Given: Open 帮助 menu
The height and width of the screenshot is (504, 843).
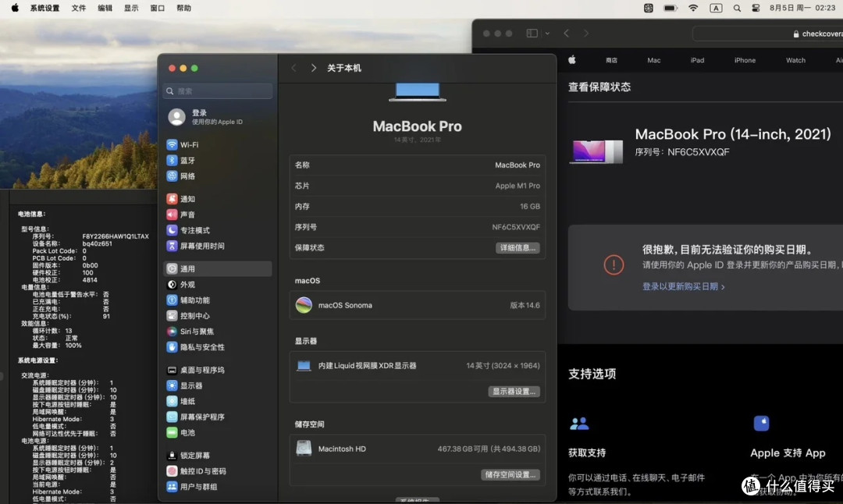Looking at the screenshot, I should (x=184, y=8).
